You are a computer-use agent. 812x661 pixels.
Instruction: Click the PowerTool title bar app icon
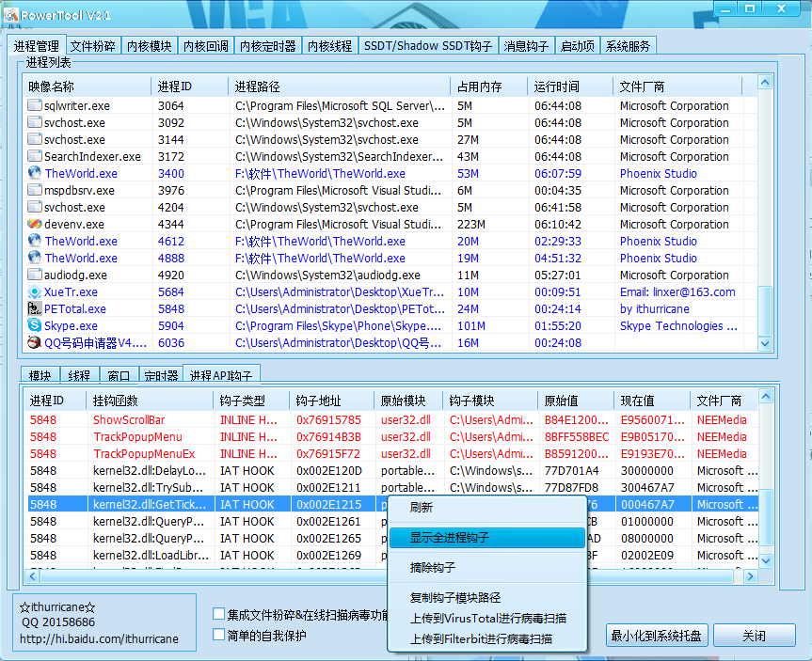11,15
